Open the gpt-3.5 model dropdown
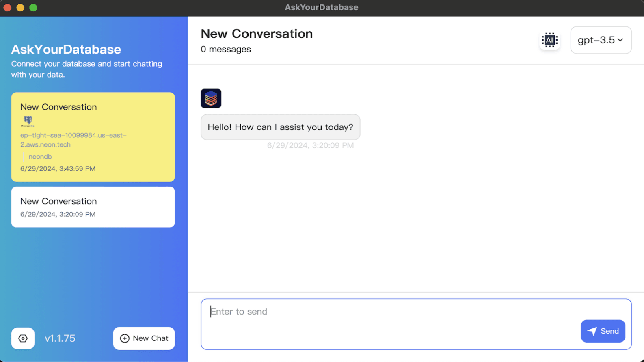Screen dimensions: 644x362 coord(601,40)
